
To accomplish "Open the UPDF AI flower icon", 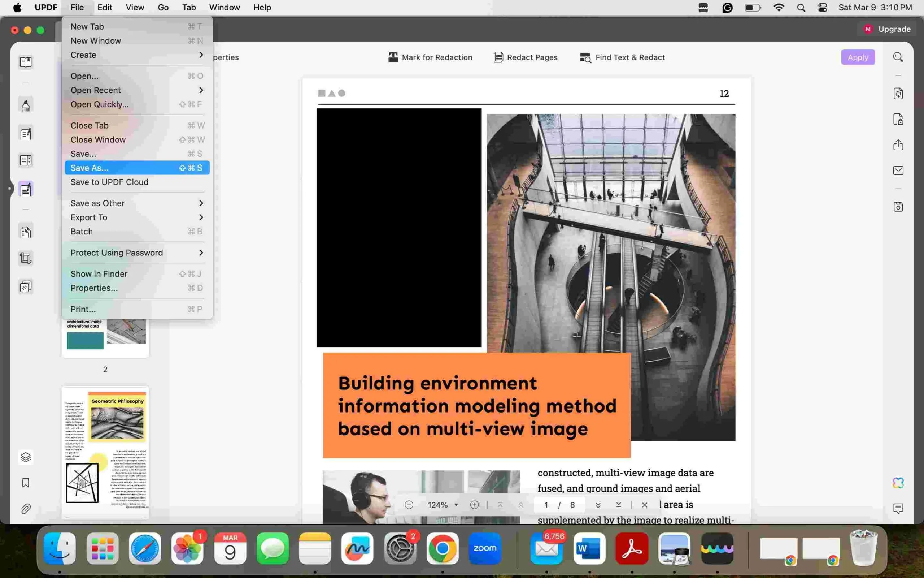I will point(898,483).
